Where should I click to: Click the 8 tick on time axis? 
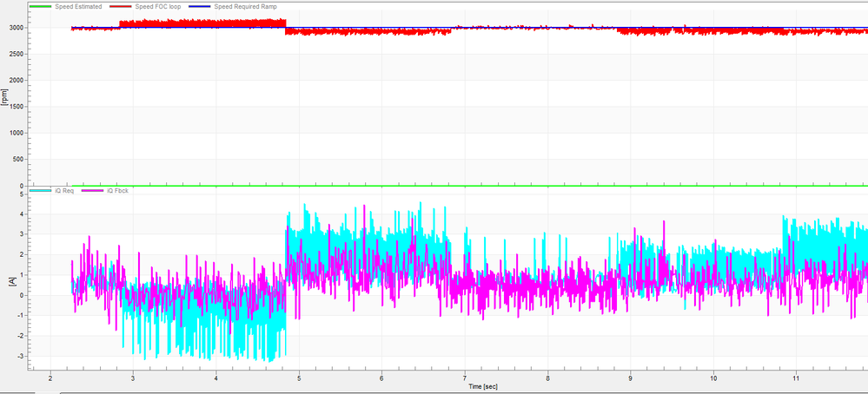[x=547, y=378]
